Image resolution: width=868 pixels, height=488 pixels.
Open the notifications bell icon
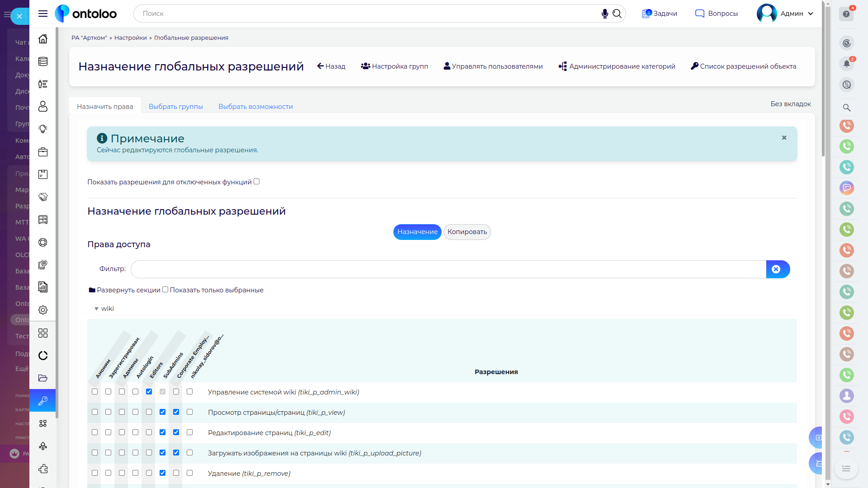point(846,64)
